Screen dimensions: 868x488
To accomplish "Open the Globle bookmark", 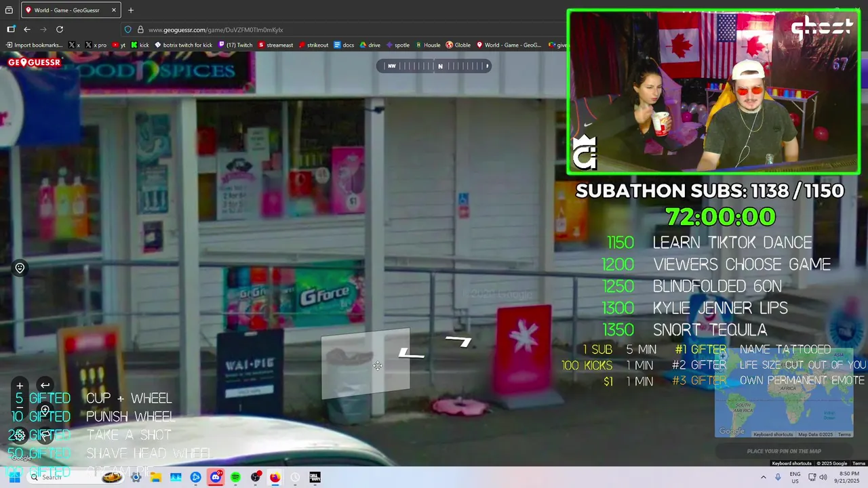I will (458, 45).
